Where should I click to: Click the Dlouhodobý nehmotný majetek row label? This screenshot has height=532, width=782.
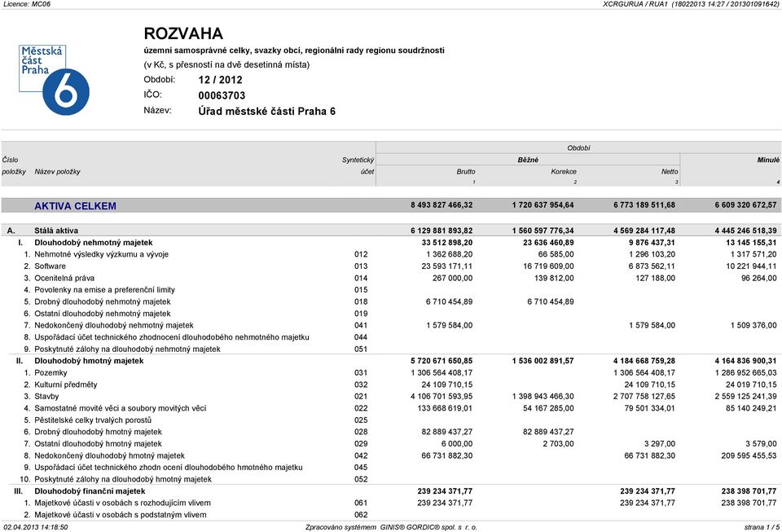93,243
